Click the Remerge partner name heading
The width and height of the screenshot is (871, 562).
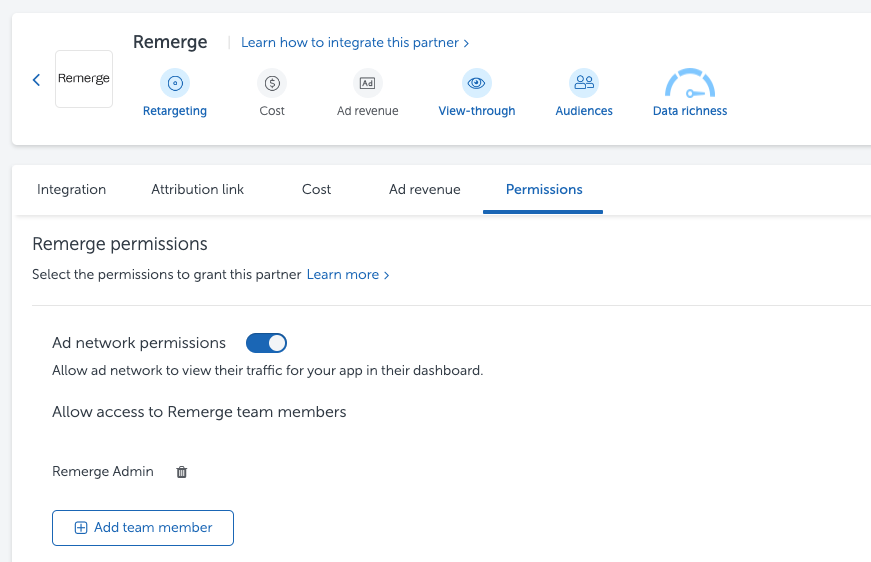(x=170, y=42)
